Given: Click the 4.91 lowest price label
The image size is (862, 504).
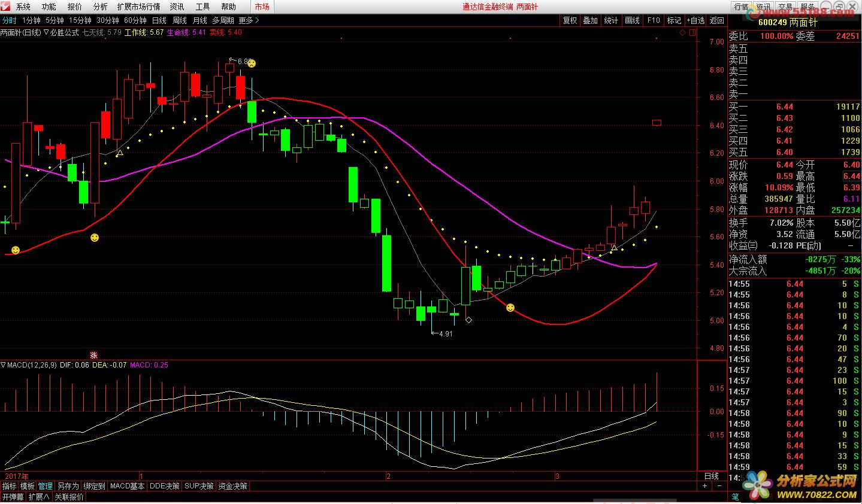Looking at the screenshot, I should click(445, 334).
